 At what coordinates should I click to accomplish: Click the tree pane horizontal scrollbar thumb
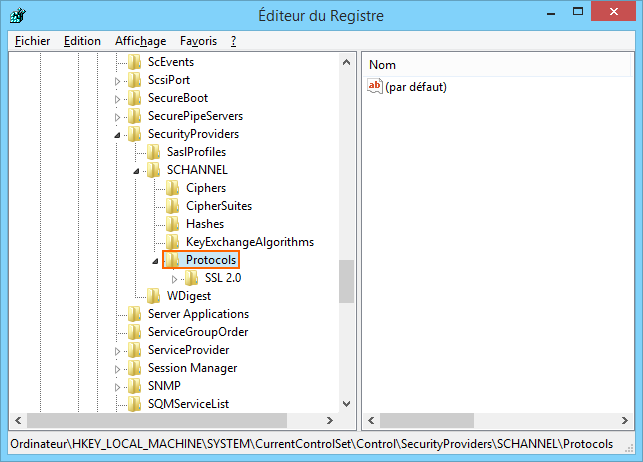coord(157,421)
